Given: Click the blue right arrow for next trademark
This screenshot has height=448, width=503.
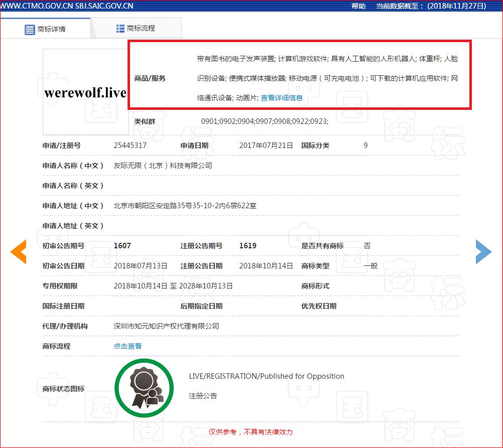Looking at the screenshot, I should point(483,252).
